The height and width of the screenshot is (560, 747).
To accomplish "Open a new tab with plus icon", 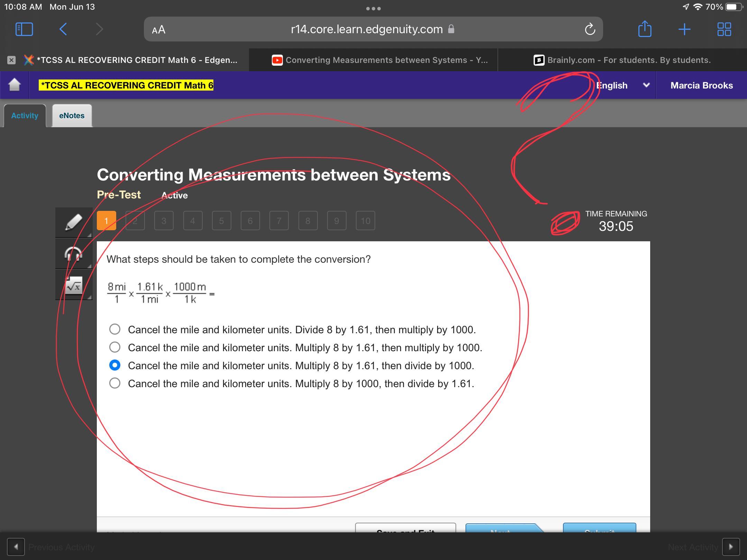I will coord(684,29).
